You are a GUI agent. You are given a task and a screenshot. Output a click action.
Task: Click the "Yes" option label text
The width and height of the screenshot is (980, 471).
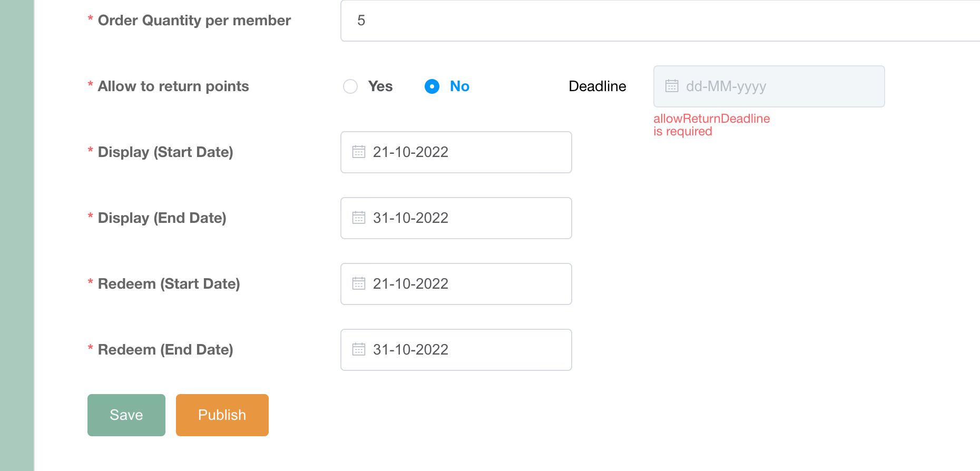pos(380,86)
